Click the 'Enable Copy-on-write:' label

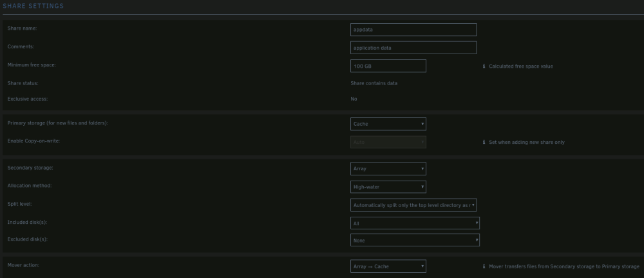coord(33,141)
